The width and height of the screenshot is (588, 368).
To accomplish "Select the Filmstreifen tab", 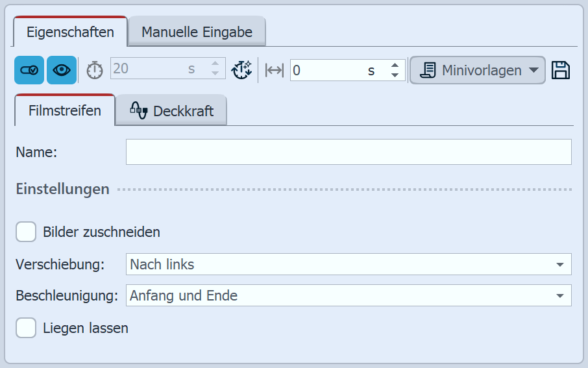I will tap(65, 110).
